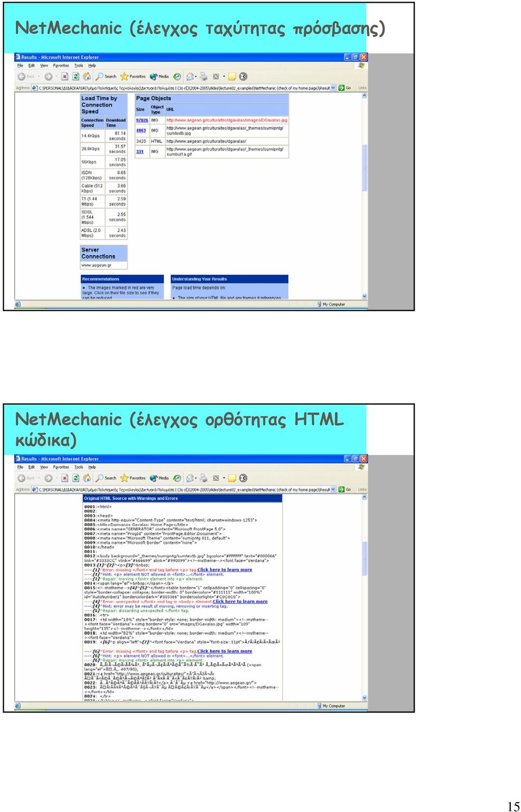Click 'Original HTML Source with Warnings and Errors' header
Viewport: 521px width, 812px height.
point(182,498)
